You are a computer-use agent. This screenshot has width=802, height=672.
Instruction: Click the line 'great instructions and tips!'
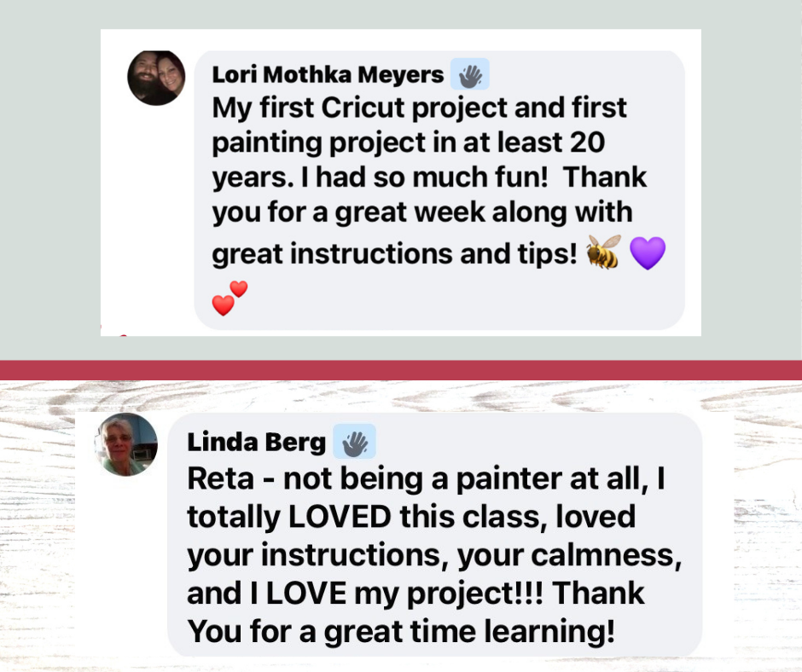[394, 254]
